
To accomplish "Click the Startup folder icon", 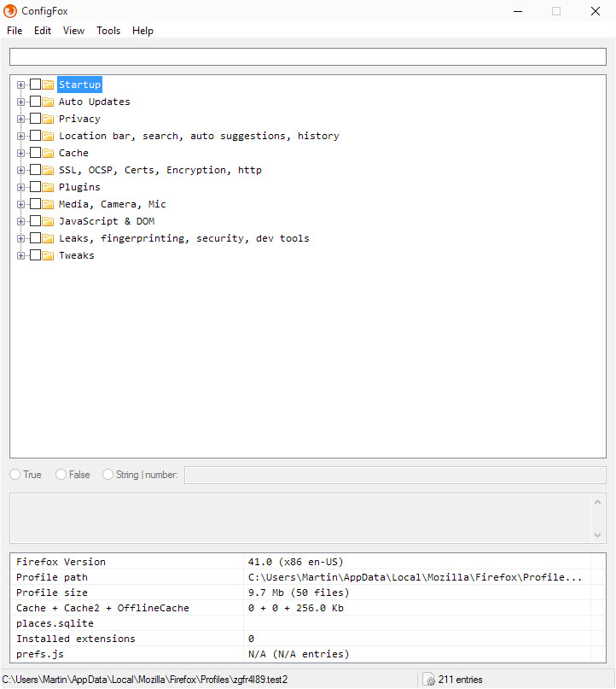I will point(48,85).
